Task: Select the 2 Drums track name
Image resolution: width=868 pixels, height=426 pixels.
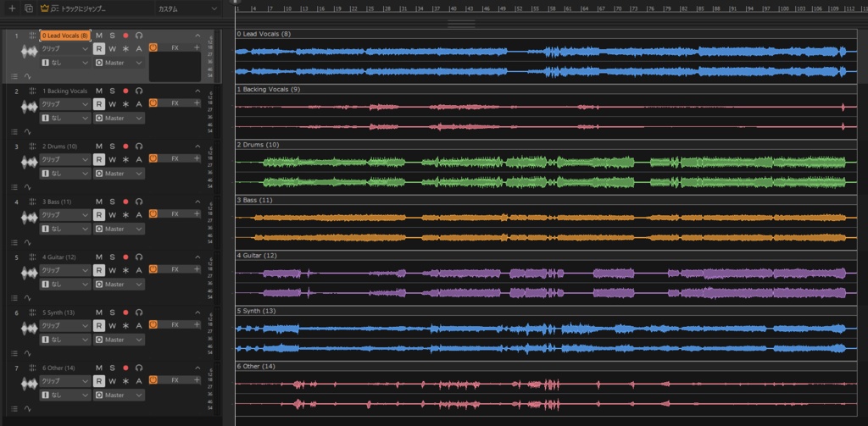Action: click(60, 146)
